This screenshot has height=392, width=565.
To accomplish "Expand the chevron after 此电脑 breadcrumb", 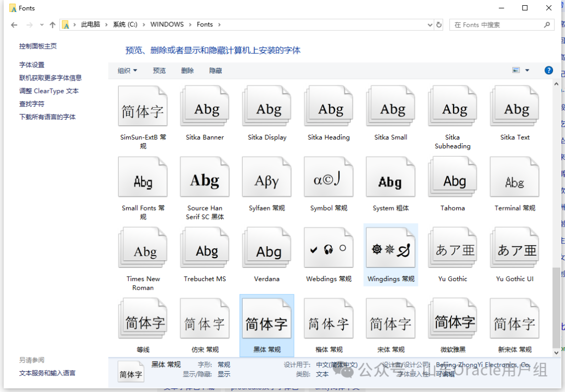I will (x=106, y=25).
